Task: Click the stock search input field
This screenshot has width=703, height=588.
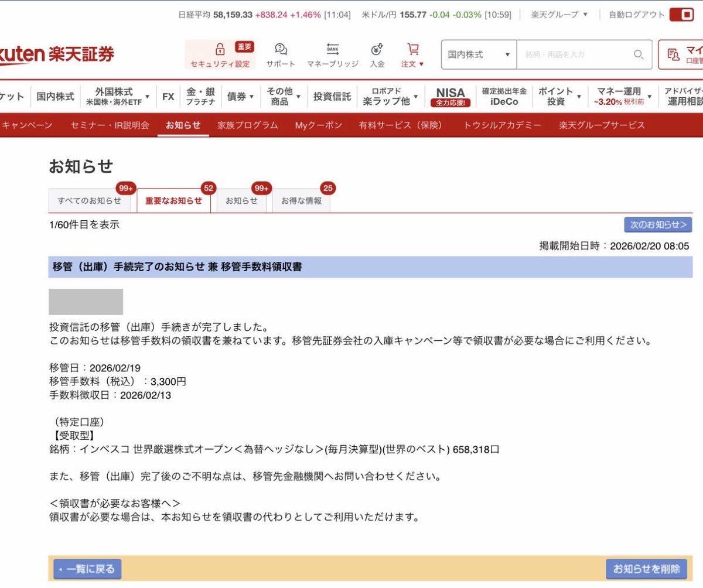Action: click(x=584, y=54)
